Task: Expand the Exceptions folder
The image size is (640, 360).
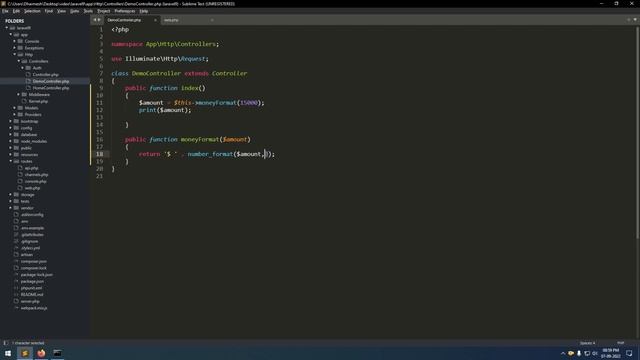Action: coord(15,48)
